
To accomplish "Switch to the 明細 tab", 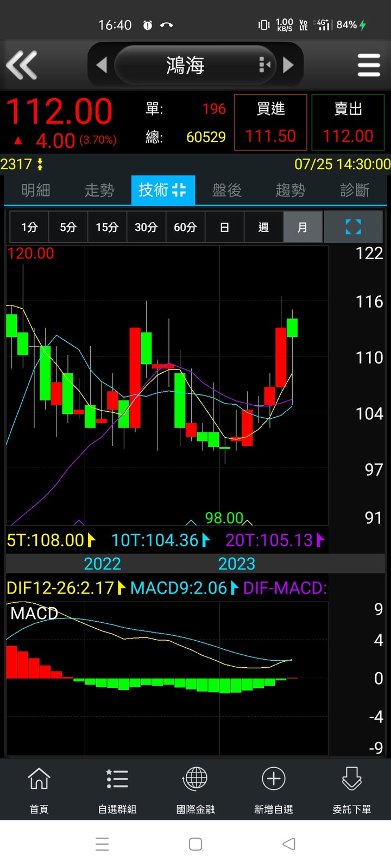I will coord(36,190).
